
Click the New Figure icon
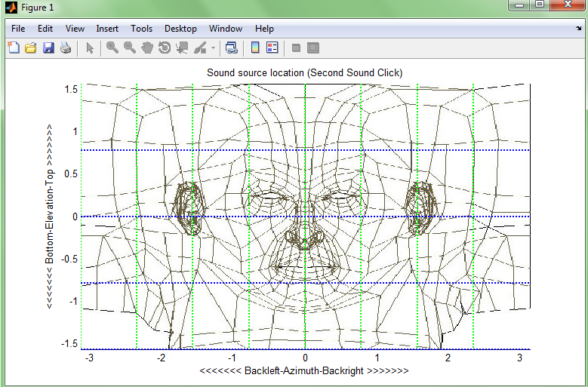pyautogui.click(x=14, y=48)
